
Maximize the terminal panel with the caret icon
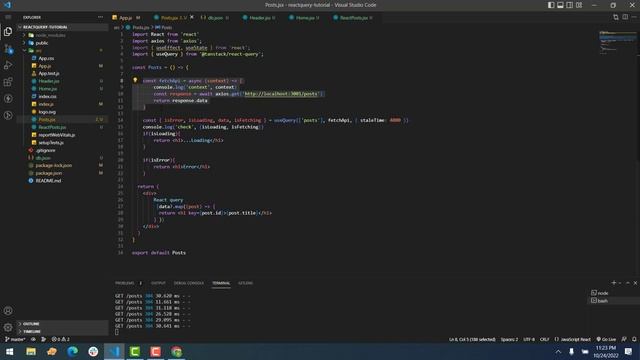click(628, 283)
